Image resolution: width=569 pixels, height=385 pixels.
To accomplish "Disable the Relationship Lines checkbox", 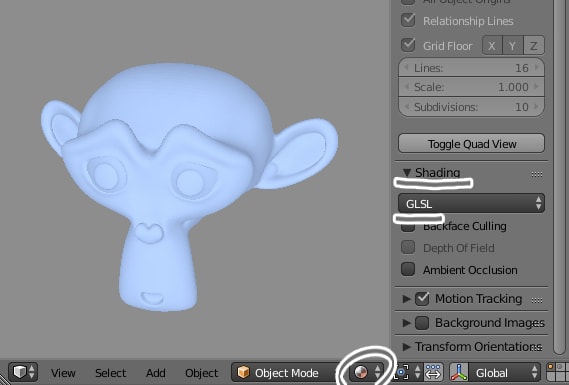I will [408, 20].
